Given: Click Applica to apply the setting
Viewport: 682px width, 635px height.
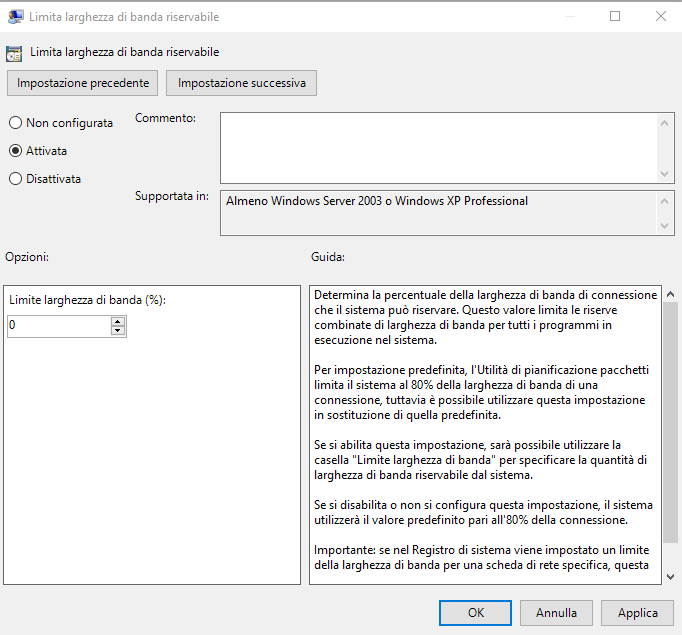Looking at the screenshot, I should (x=637, y=613).
